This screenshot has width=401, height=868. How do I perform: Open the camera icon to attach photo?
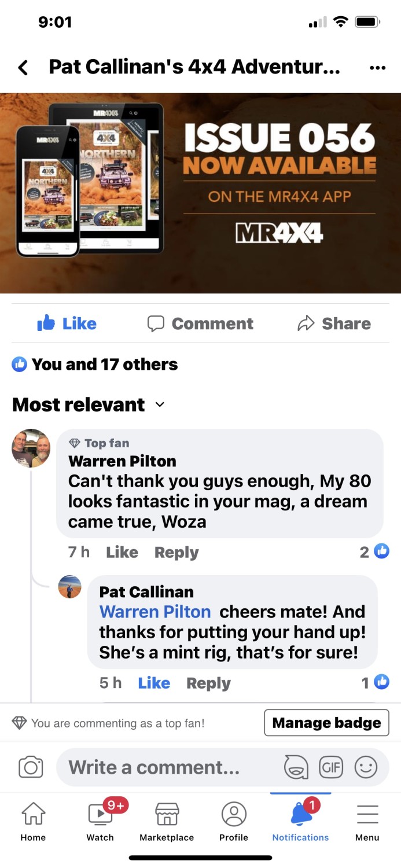tap(31, 767)
